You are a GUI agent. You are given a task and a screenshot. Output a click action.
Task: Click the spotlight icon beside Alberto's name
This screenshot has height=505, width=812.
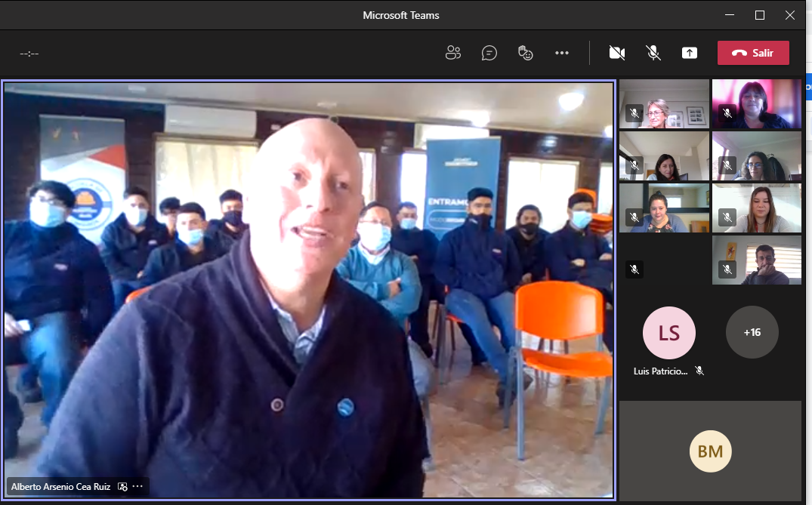tap(123, 487)
